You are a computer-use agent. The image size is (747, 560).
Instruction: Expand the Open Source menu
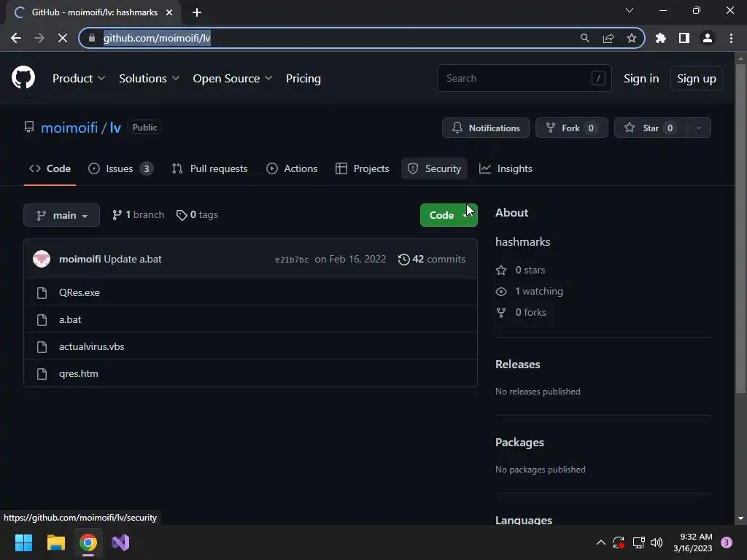233,79
